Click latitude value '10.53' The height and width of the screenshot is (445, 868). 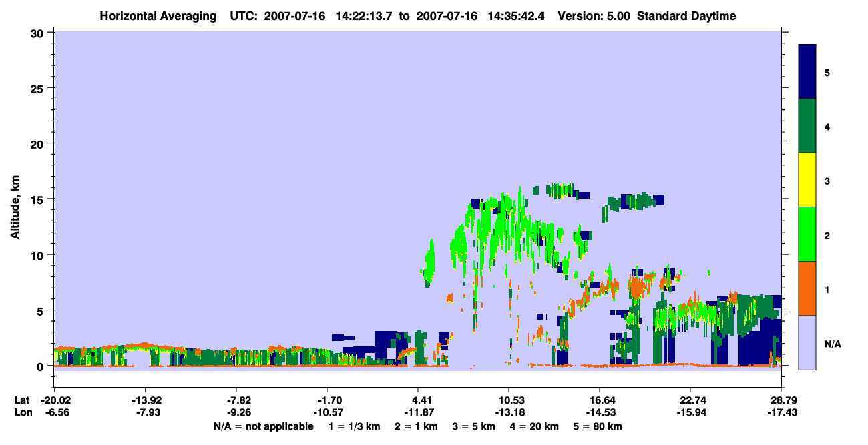pyautogui.click(x=509, y=400)
